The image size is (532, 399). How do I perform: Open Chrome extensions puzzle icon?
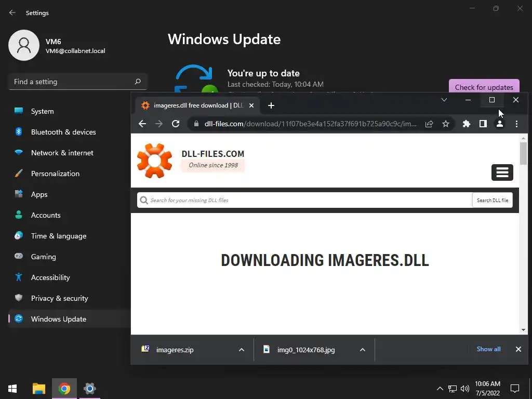click(x=467, y=124)
